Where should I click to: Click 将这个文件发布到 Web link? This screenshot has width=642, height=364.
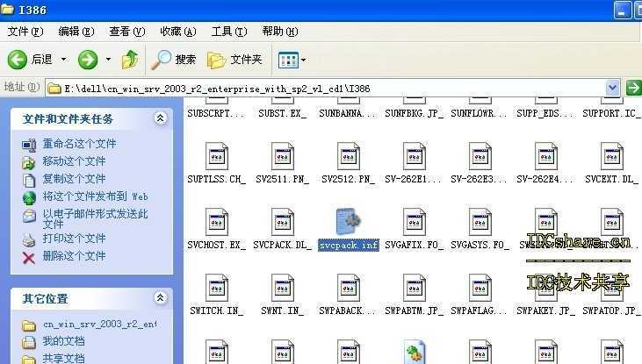(x=95, y=196)
